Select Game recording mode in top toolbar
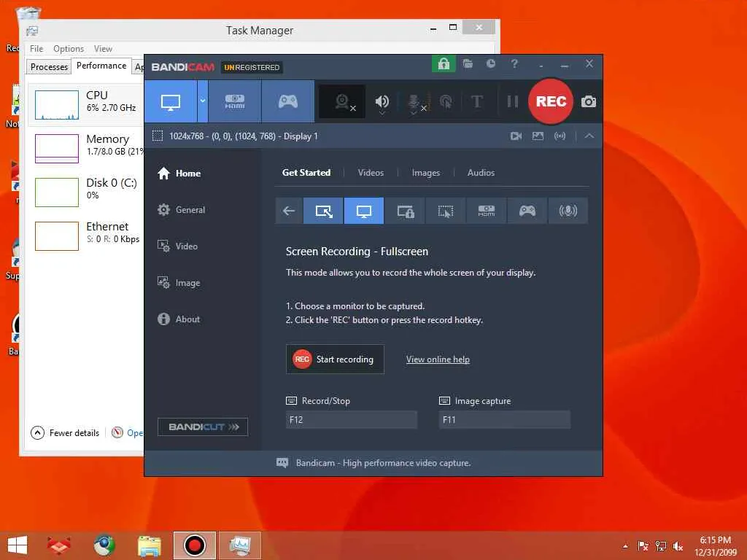The image size is (747, 560). click(287, 101)
